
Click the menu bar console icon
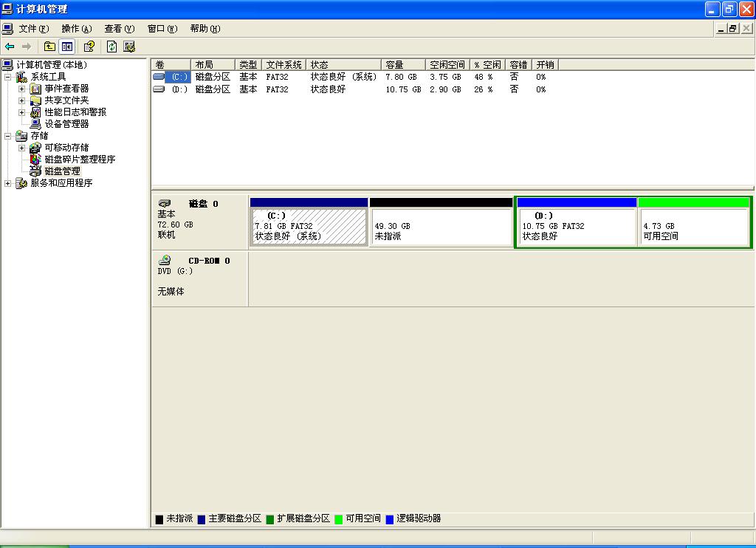7,29
